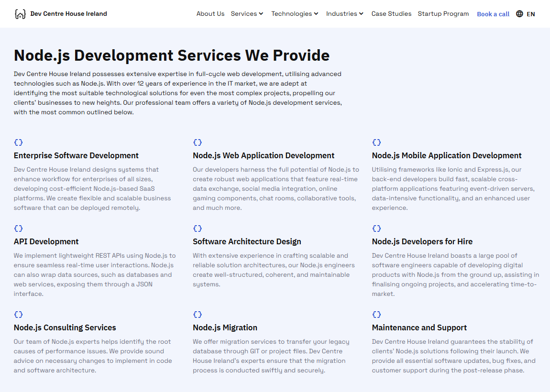The height and width of the screenshot is (392, 550).
Task: Expand the Technologies dropdown menu
Action: click(x=295, y=14)
